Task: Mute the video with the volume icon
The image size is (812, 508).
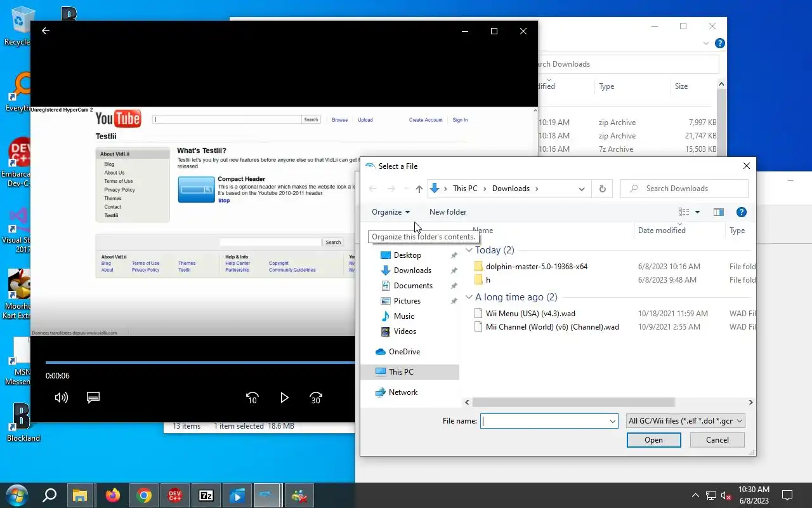Action: (62, 398)
